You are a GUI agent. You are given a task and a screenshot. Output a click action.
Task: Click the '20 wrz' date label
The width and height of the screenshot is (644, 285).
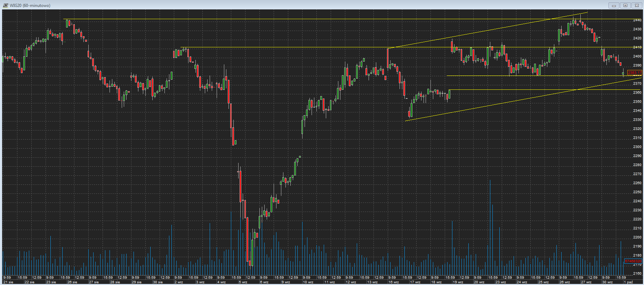(480, 282)
